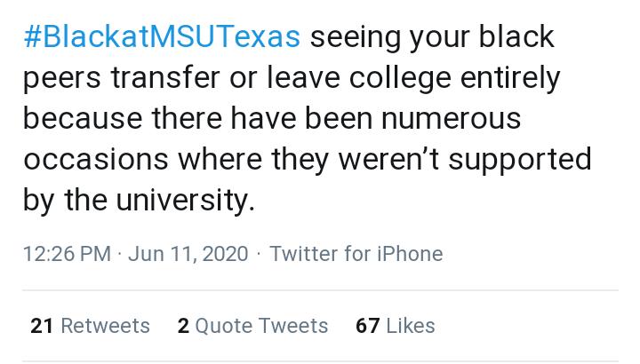Click the quote tweet count number 2
The image size is (640, 364).
183,326
